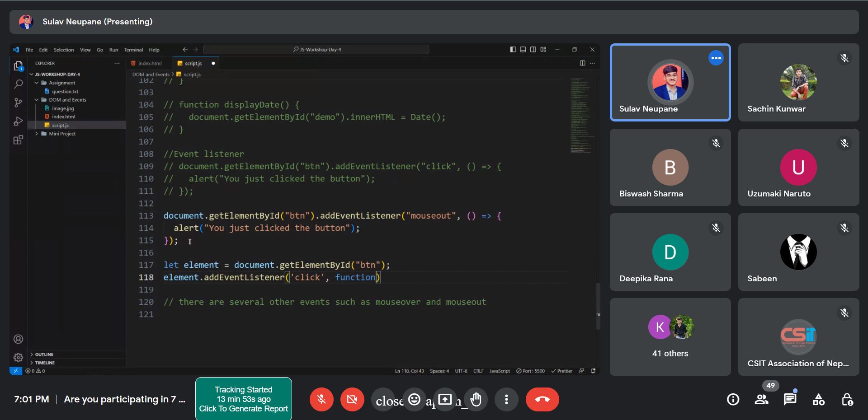Open the meeting chat panel
The height and width of the screenshot is (420, 868).
coord(790,399)
